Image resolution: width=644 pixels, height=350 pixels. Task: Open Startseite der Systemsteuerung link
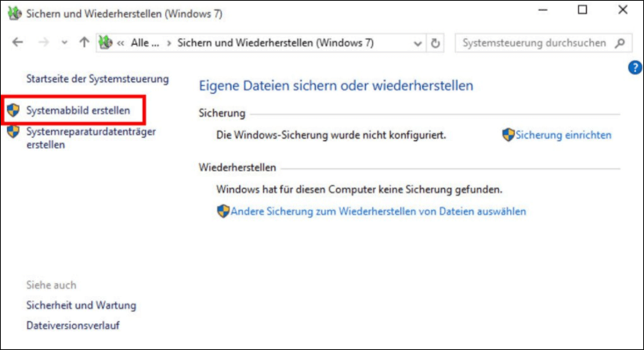97,79
